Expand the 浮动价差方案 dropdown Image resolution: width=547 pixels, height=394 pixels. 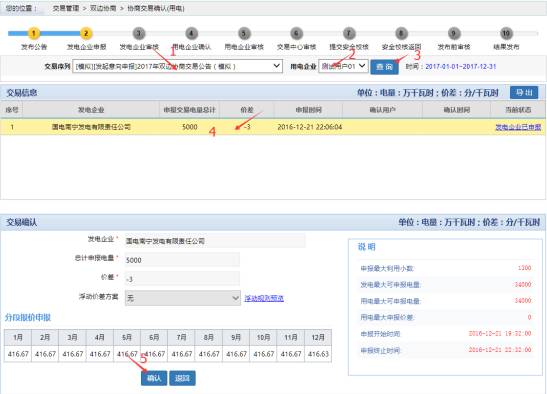click(x=183, y=298)
